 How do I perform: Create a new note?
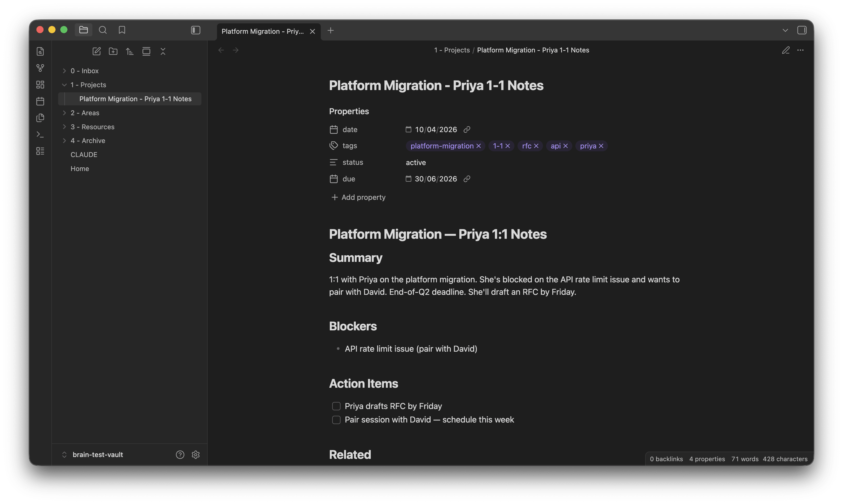pos(97,51)
